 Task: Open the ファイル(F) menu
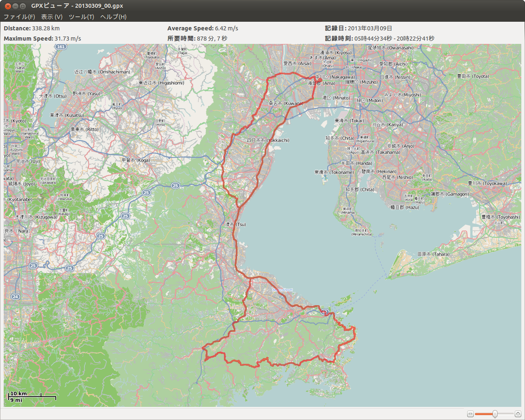point(19,17)
